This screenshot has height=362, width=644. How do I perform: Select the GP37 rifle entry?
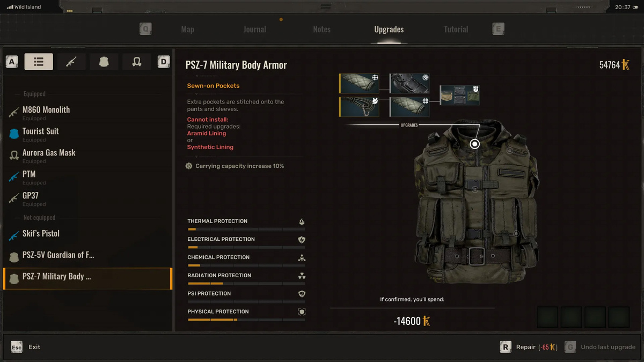(87, 198)
